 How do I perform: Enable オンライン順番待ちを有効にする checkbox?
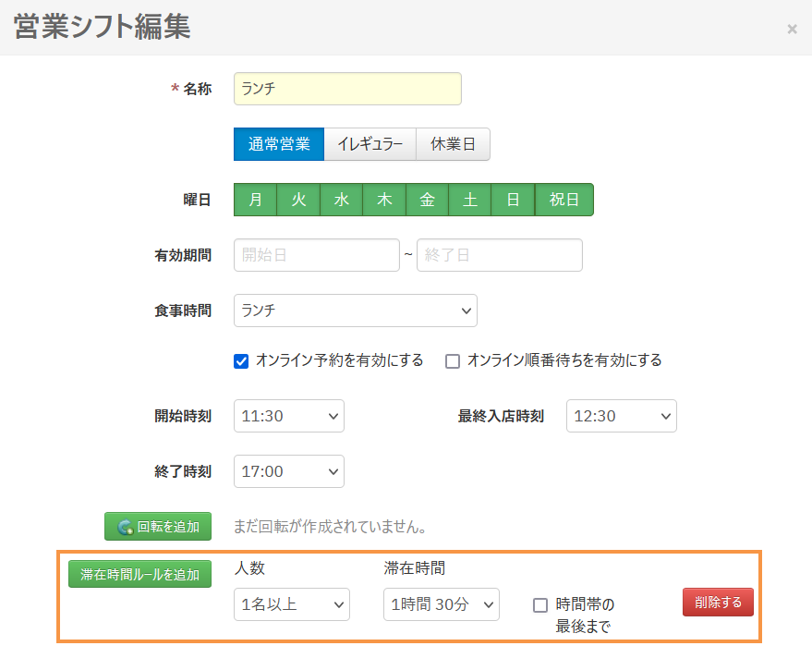pyautogui.click(x=453, y=361)
